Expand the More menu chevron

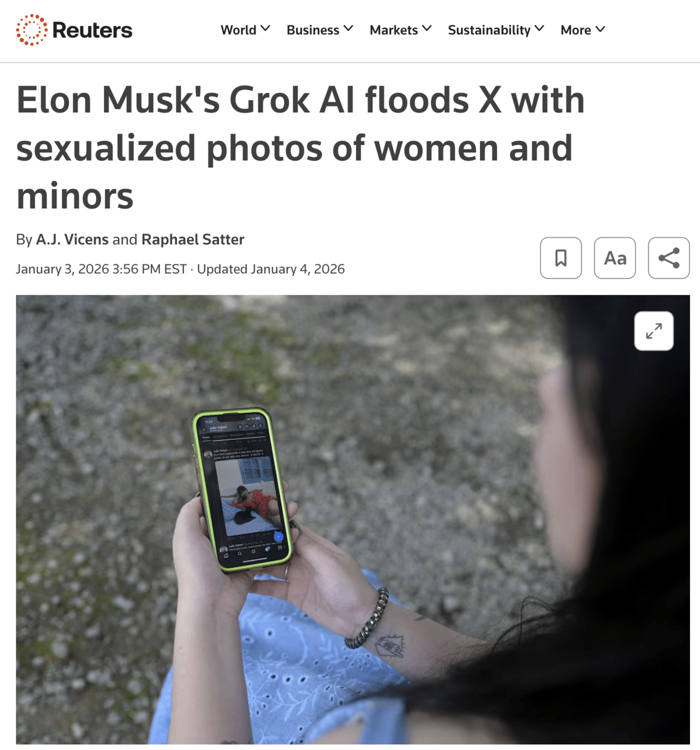click(600, 29)
